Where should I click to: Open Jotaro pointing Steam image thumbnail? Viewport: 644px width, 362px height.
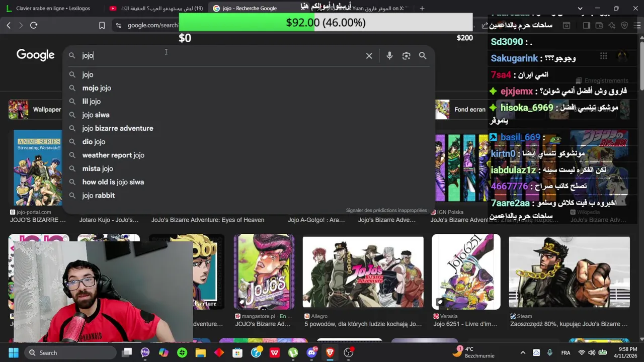pyautogui.click(x=569, y=271)
